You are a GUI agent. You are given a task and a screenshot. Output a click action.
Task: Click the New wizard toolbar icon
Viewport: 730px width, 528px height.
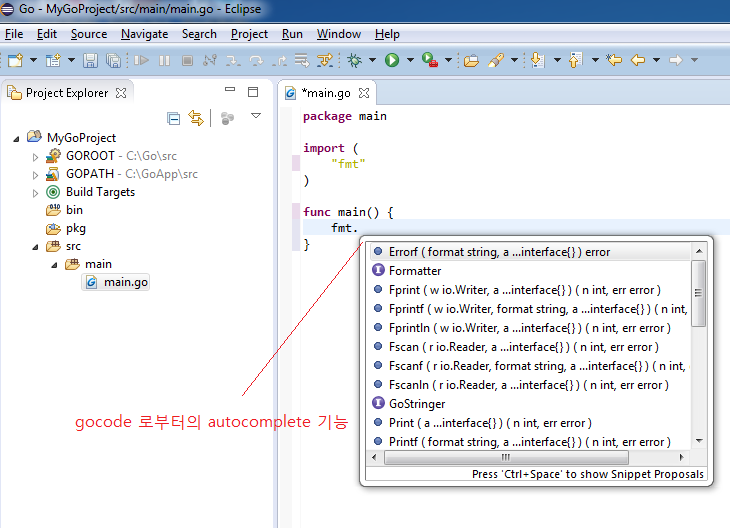pyautogui.click(x=15, y=60)
